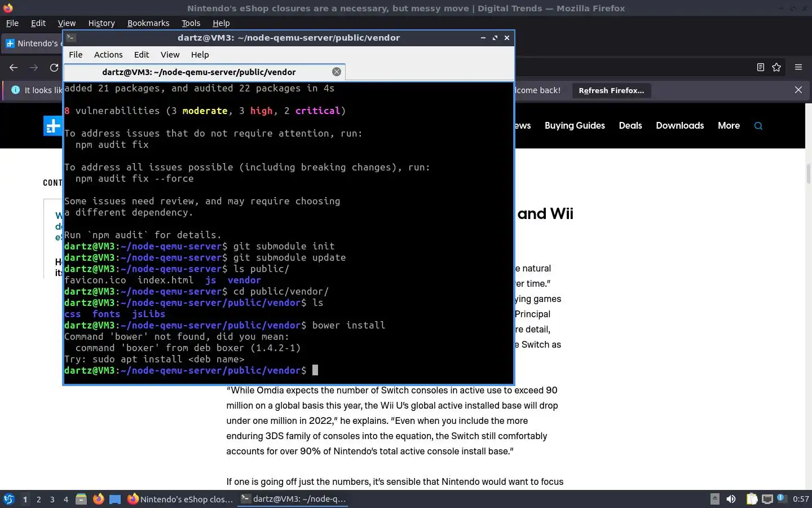The width and height of the screenshot is (812, 508).
Task: Open the Digital Trends logo link
Action: [53, 126]
